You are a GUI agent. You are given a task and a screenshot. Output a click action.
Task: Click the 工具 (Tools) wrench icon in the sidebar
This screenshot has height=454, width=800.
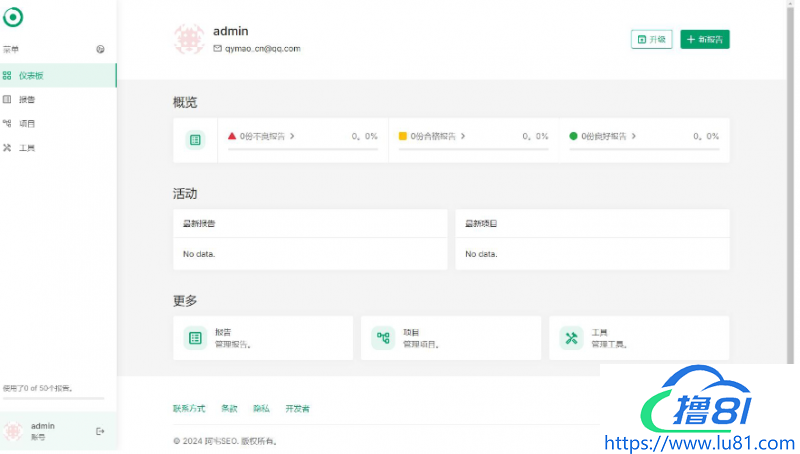[7, 148]
